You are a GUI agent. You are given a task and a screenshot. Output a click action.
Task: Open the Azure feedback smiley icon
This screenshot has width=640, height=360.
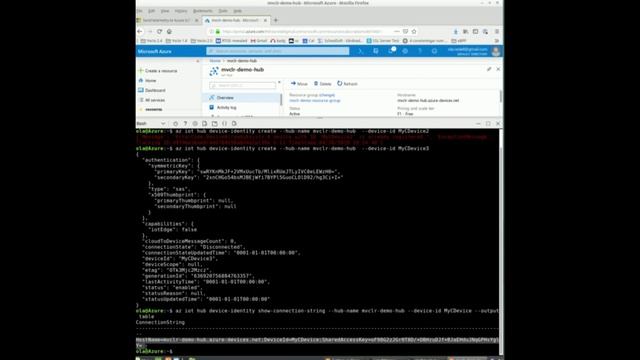click(x=434, y=51)
